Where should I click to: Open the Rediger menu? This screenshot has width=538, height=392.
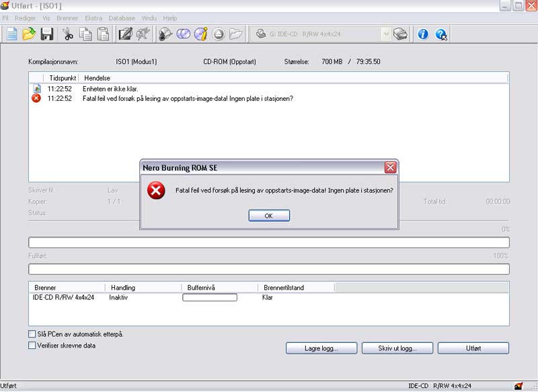coord(25,18)
